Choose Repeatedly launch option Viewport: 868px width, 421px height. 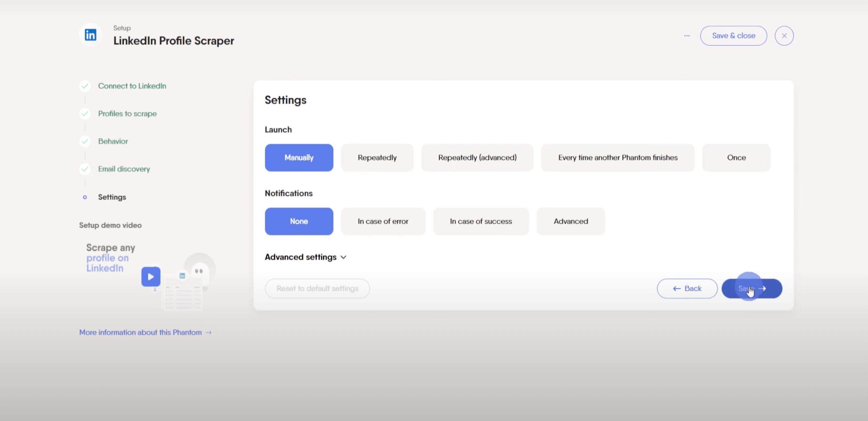coord(377,158)
